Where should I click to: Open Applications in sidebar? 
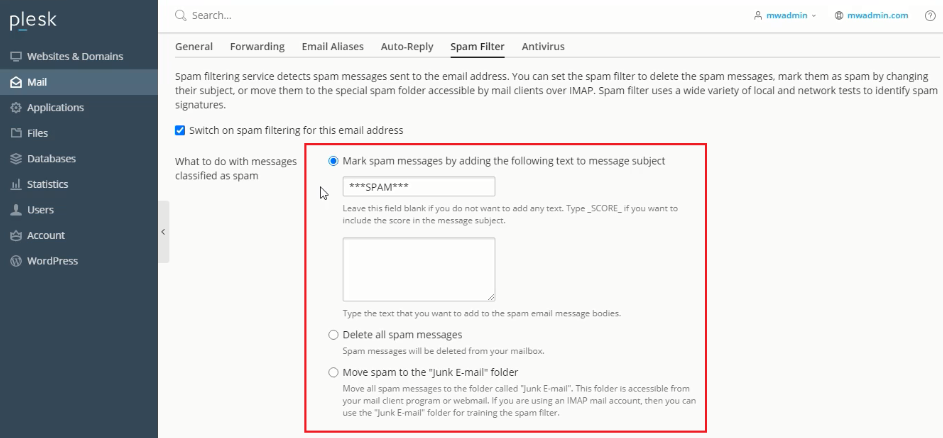[x=79, y=108]
